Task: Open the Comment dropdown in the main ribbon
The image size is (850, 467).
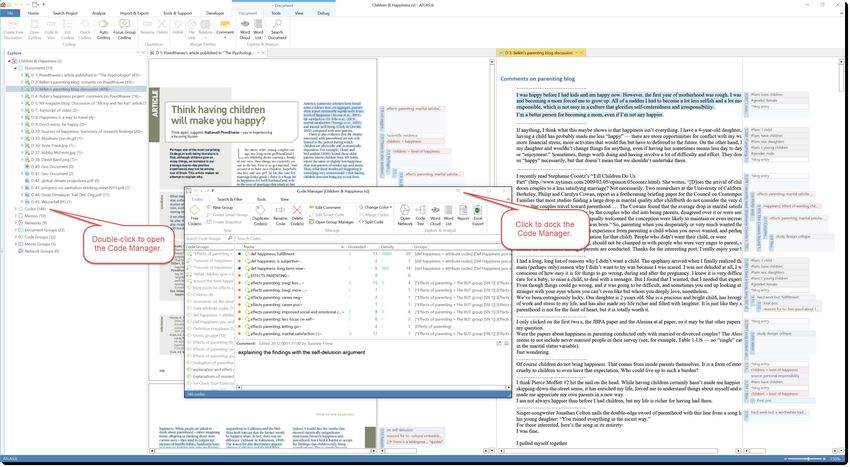Action: pyautogui.click(x=225, y=29)
